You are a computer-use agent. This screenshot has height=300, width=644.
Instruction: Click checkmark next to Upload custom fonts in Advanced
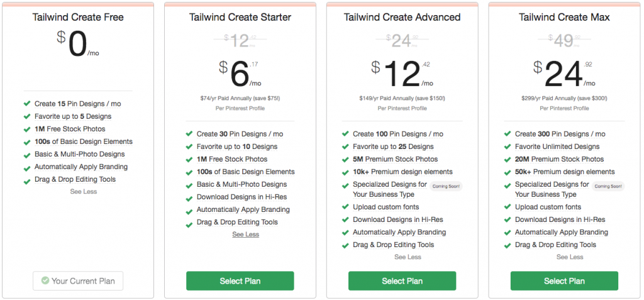tap(345, 207)
